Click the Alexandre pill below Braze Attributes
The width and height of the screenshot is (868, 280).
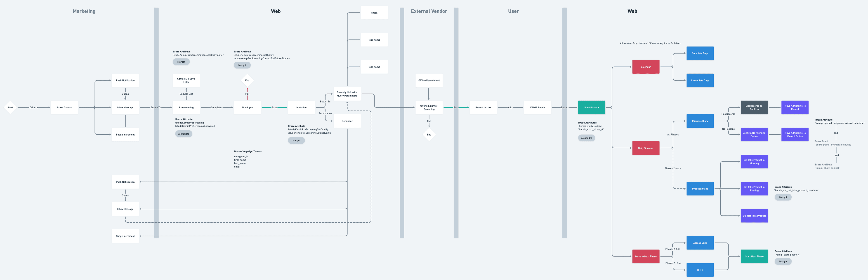point(586,138)
